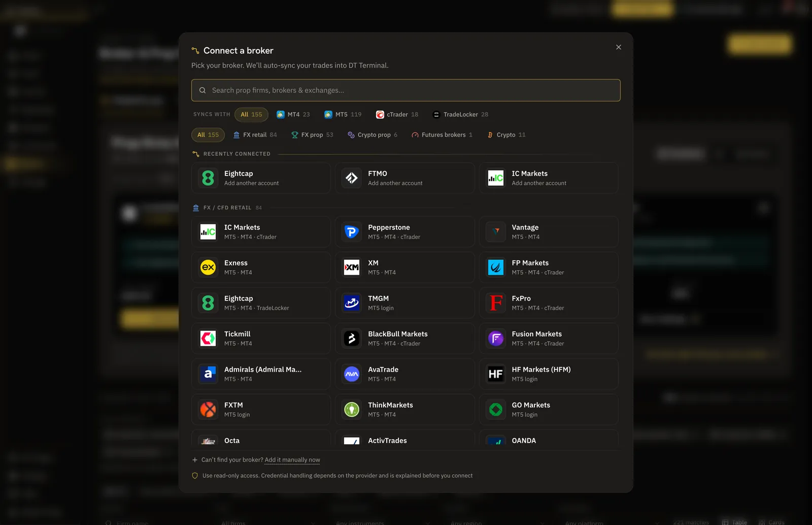The image size is (812, 525).
Task: Click the AvaTrade logo icon
Action: pyautogui.click(x=352, y=374)
